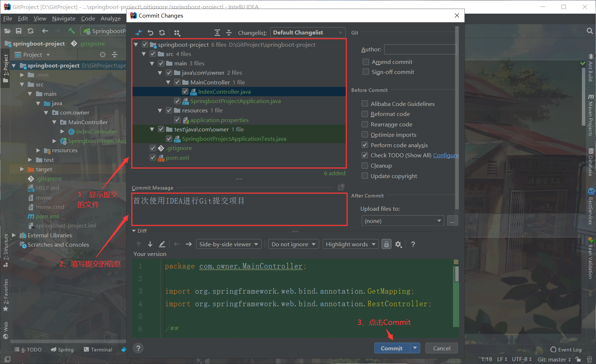Click the Commit button
This screenshot has width=596, height=364.
(x=391, y=348)
